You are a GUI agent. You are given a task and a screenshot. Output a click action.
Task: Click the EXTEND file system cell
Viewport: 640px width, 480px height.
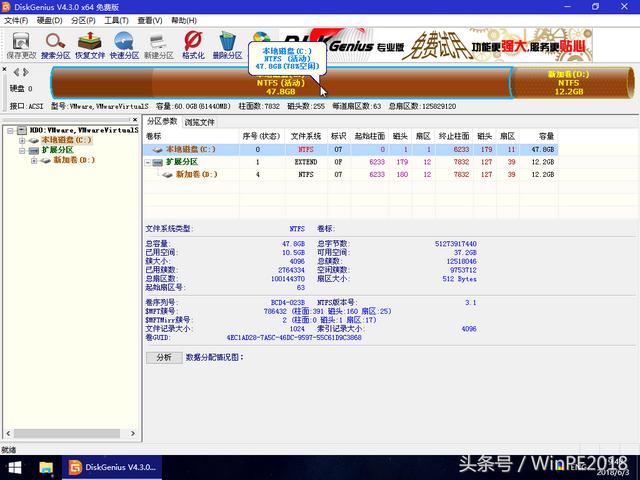(306, 162)
